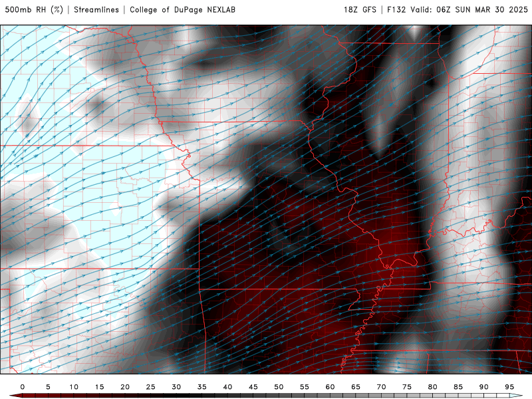This screenshot has height=399, width=532.
Task: Click the "25" label on color scale
Action: tap(151, 387)
